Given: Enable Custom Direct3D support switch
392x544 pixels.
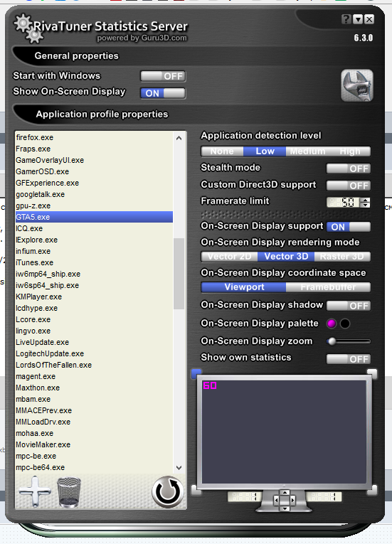Looking at the screenshot, I should tap(349, 186).
